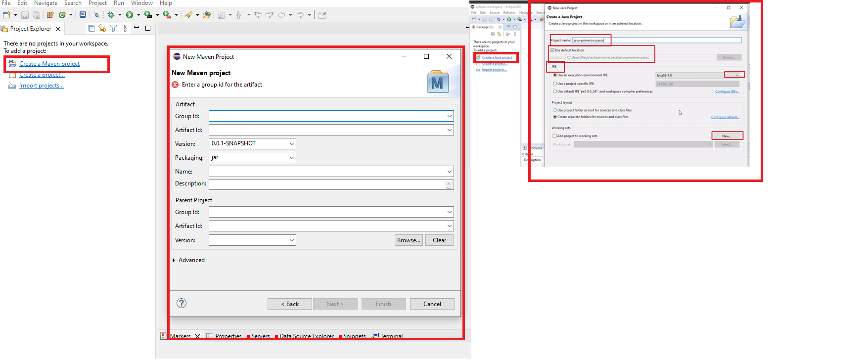The width and height of the screenshot is (868, 360).
Task: Click the New wizard toolbar icon
Action: click(x=6, y=15)
